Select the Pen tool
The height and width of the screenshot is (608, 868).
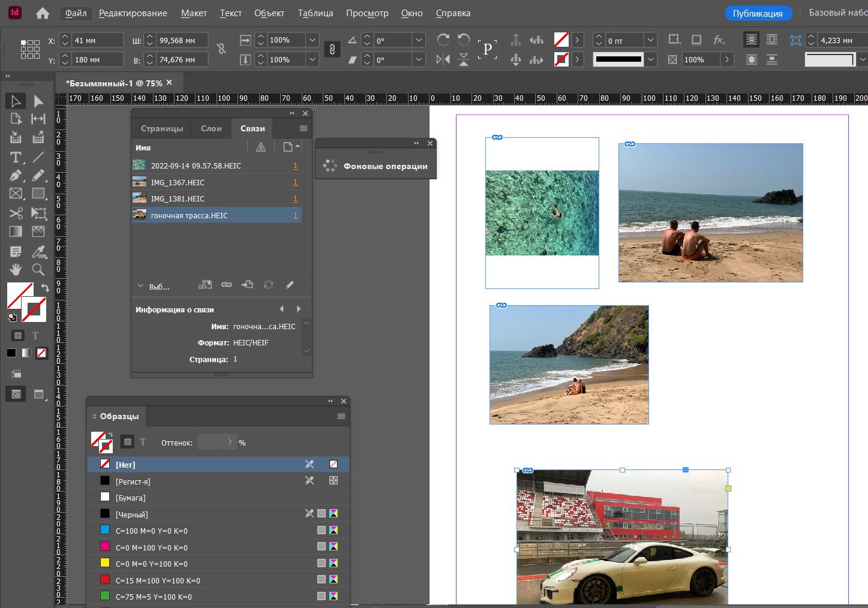(16, 176)
